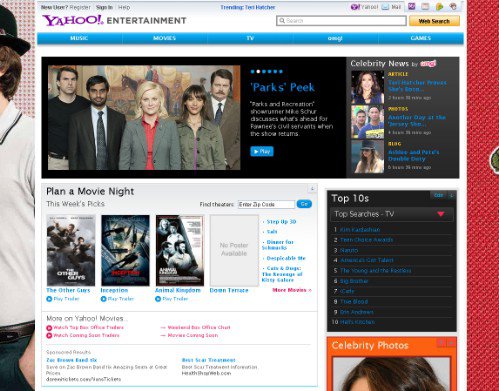The width and height of the screenshot is (499, 391).
Task: Click the play icon beside Inception trailer
Action: [x=103, y=299]
